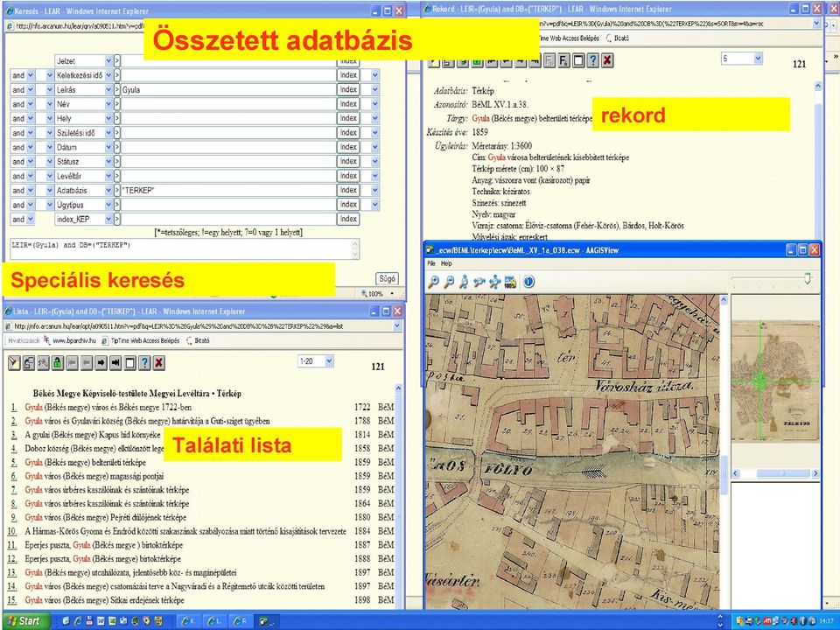Click the AAGISView zoom slider handle

tap(808, 278)
